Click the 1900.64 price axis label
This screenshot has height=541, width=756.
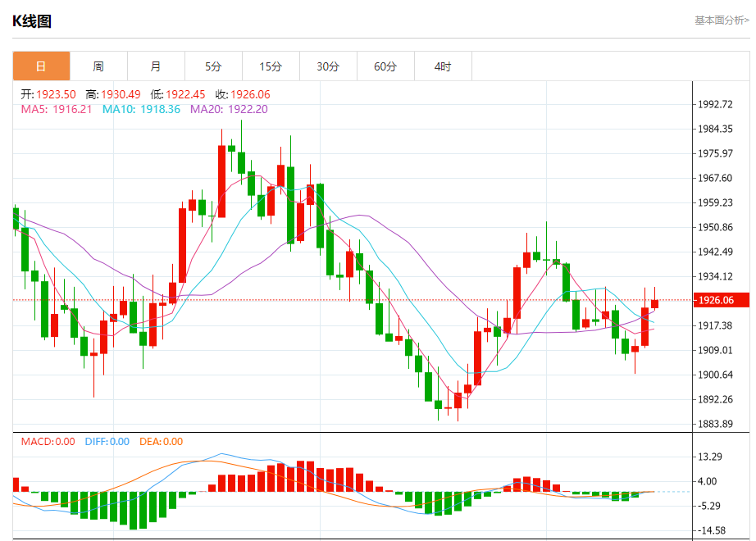(x=716, y=375)
